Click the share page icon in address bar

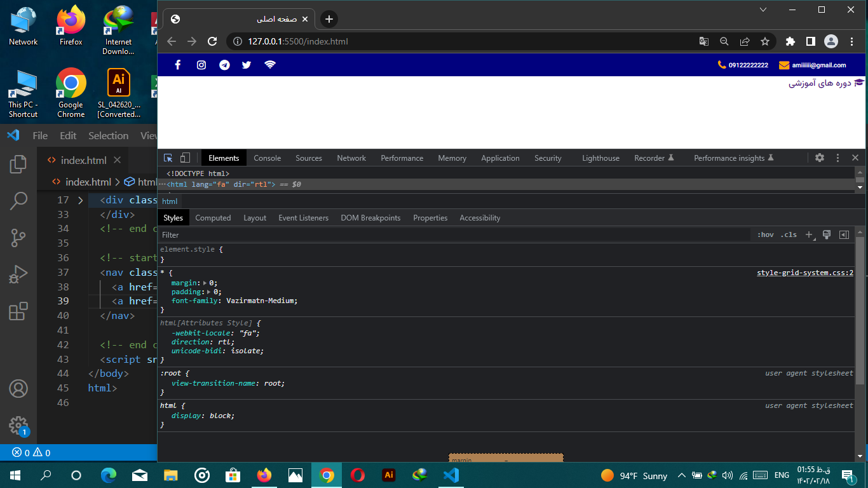point(745,41)
